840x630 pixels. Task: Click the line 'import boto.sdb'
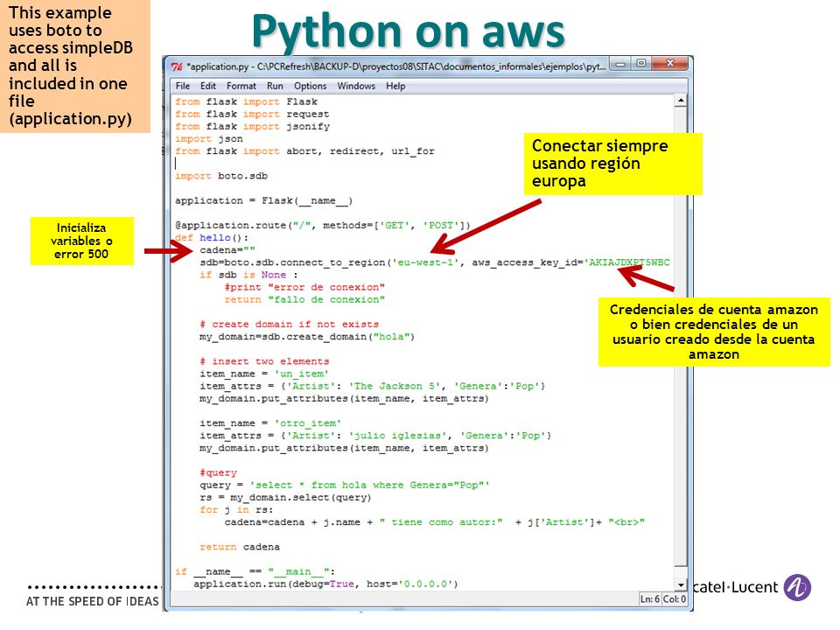(x=221, y=176)
